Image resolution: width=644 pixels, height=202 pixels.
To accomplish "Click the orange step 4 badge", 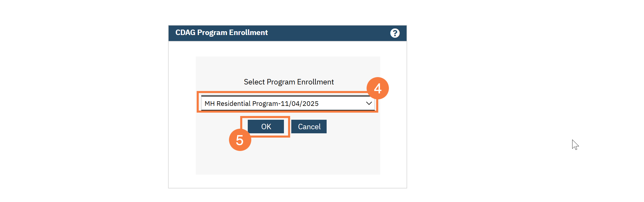I will tap(377, 88).
